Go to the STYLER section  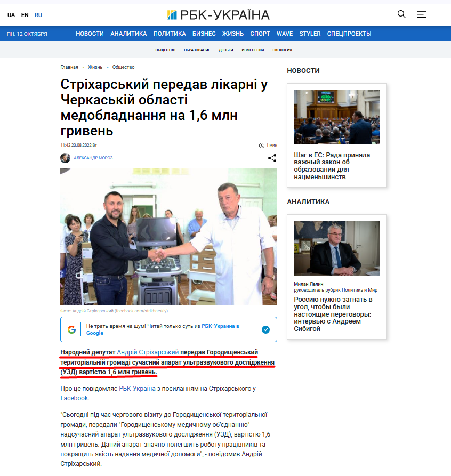310,34
